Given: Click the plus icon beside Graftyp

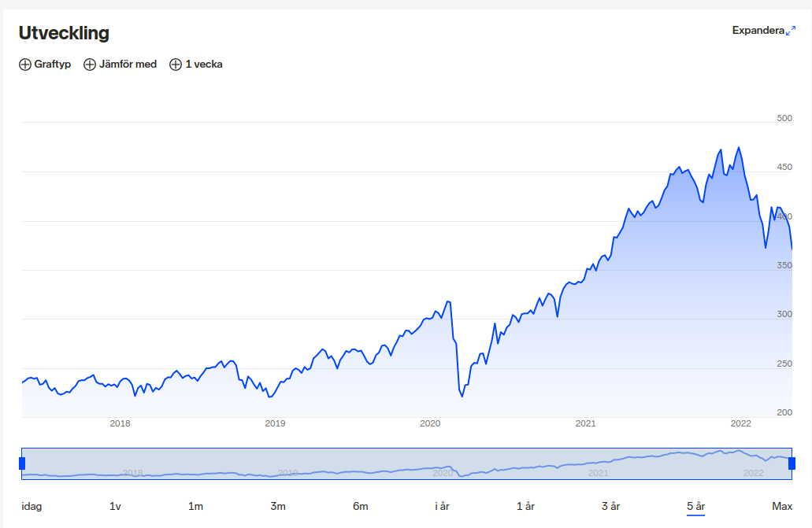Looking at the screenshot, I should click(24, 65).
